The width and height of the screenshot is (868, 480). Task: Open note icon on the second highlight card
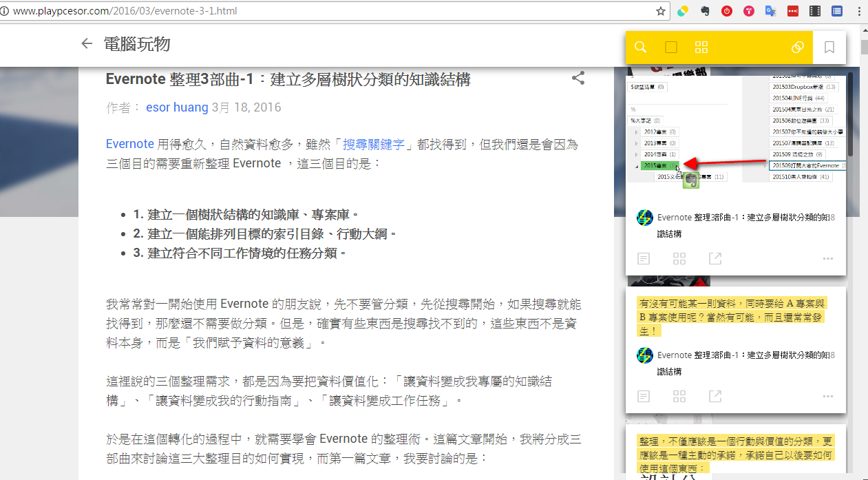[x=644, y=396]
